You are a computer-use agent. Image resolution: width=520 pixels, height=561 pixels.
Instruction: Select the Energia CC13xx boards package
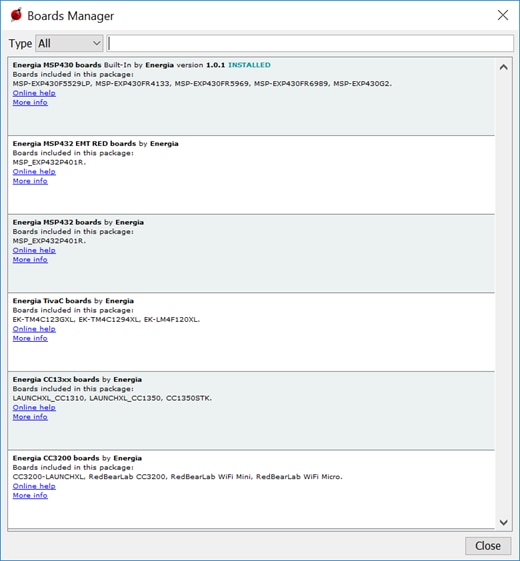[x=251, y=411]
